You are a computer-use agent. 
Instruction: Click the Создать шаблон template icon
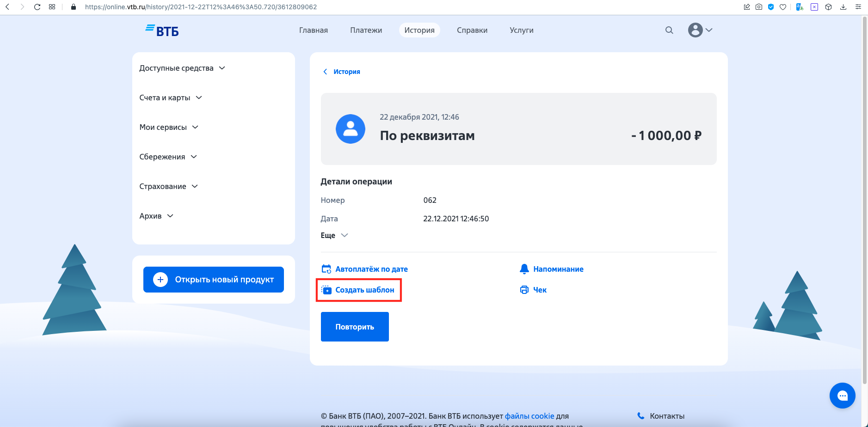coord(326,290)
